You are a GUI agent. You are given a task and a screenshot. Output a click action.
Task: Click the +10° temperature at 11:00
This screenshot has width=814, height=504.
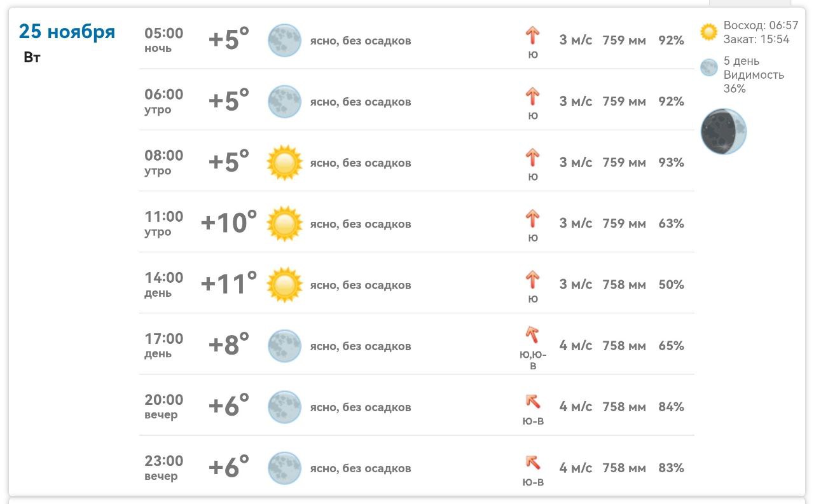229,222
